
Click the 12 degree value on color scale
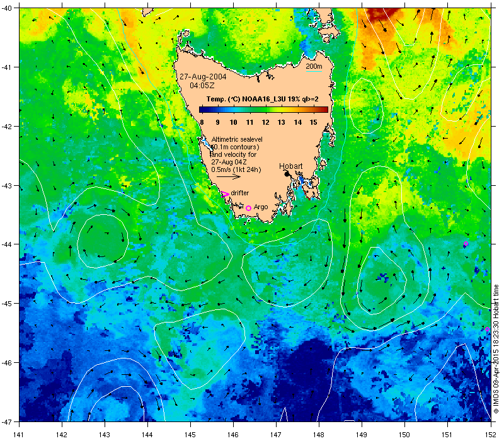pos(265,122)
